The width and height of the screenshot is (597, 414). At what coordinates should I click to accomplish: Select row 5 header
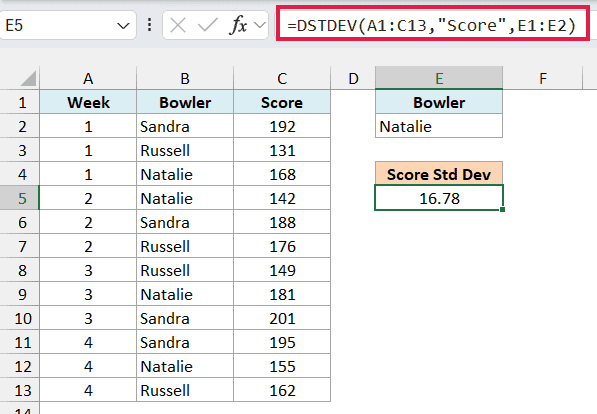coord(20,198)
